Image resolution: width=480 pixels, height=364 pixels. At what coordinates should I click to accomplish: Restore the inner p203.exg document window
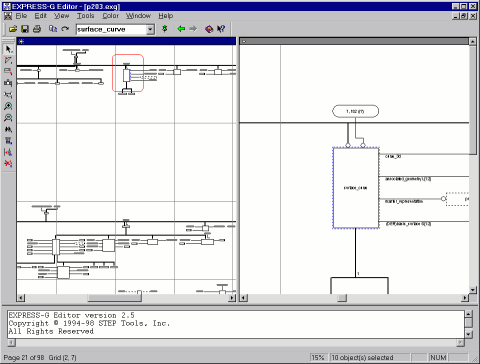464,16
